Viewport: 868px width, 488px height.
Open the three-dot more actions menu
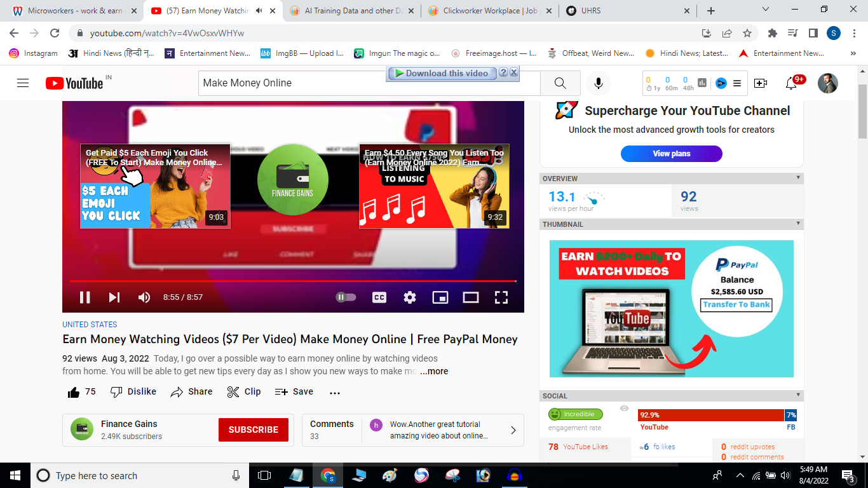pyautogui.click(x=335, y=393)
